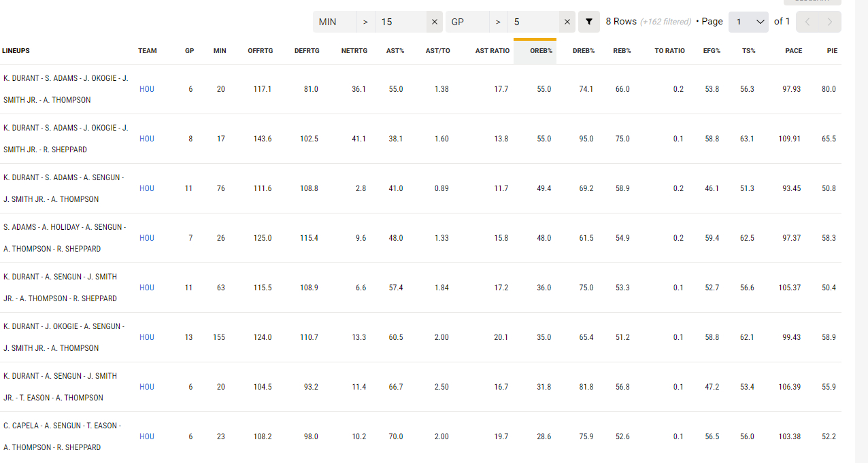
Task: Open the page number dropdown
Action: 748,22
